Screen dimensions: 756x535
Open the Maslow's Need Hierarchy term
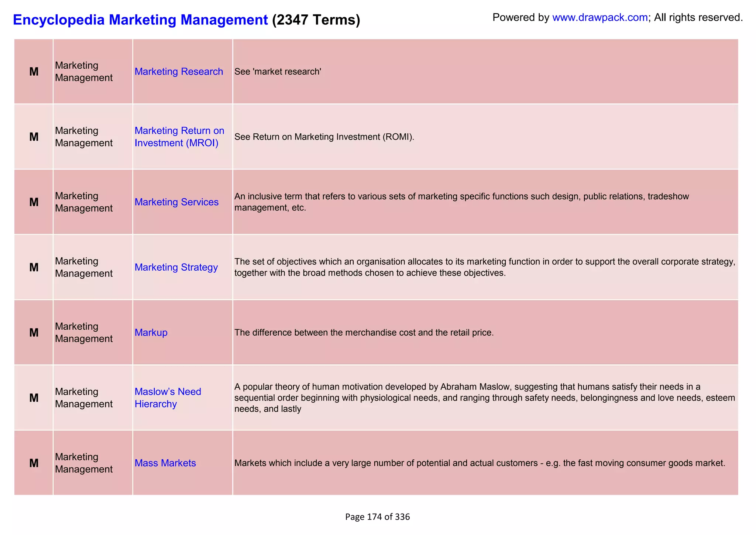pyautogui.click(x=168, y=398)
